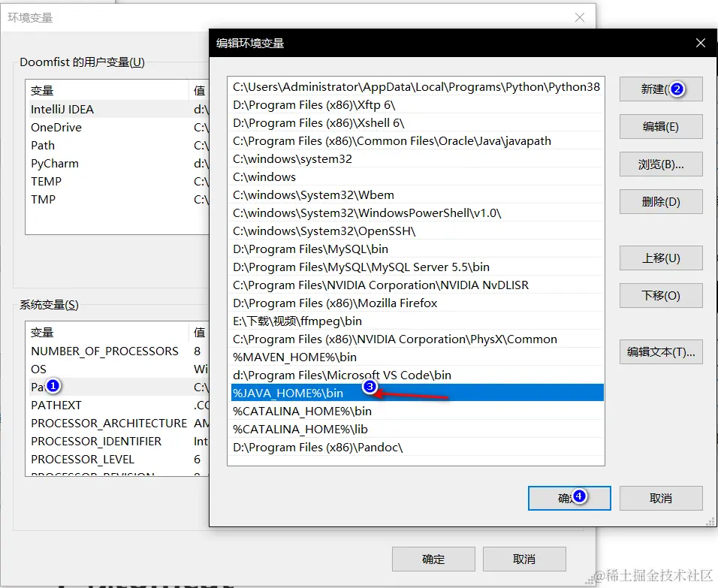Screen dimensions: 718x588
Task: Click the 值 column header in system variables
Action: tap(200, 332)
